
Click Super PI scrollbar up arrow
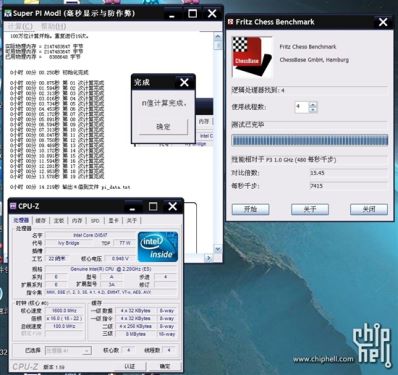coord(218,36)
